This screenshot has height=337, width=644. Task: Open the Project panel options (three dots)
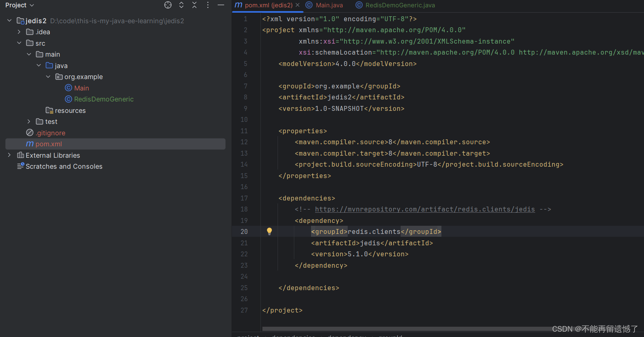pyautogui.click(x=208, y=5)
